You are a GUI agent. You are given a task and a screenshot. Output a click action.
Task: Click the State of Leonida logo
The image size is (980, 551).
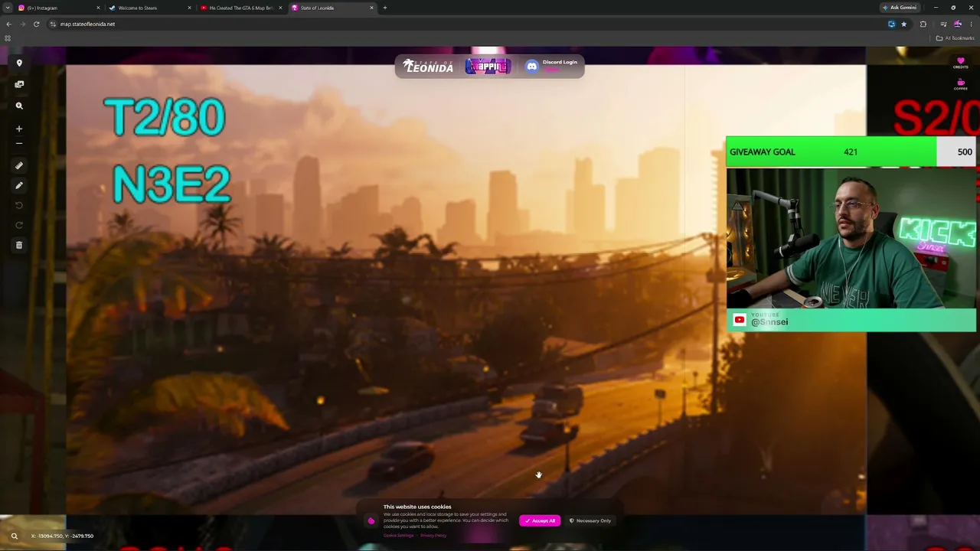tap(429, 67)
